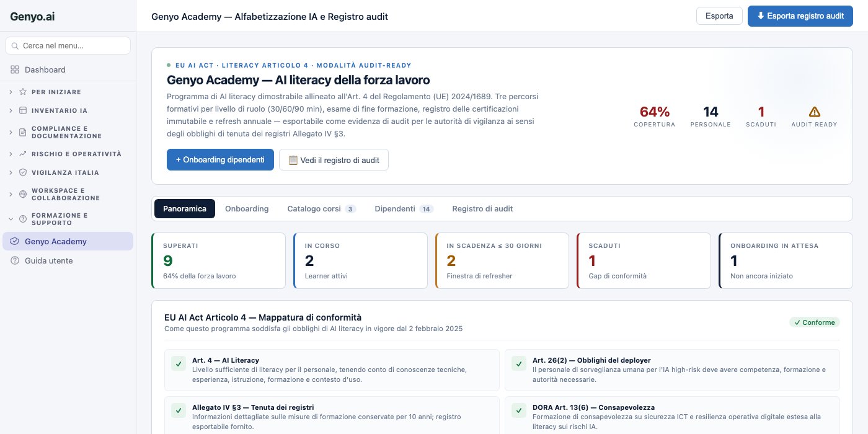
Task: Click the Rischio e Operatività trend icon
Action: [23, 154]
